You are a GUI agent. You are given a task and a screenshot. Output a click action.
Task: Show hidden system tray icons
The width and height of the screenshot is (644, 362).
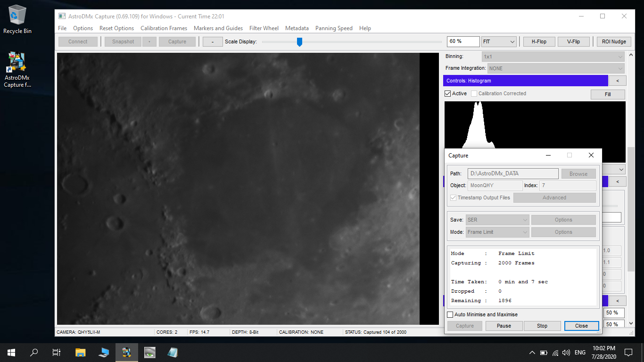click(532, 352)
